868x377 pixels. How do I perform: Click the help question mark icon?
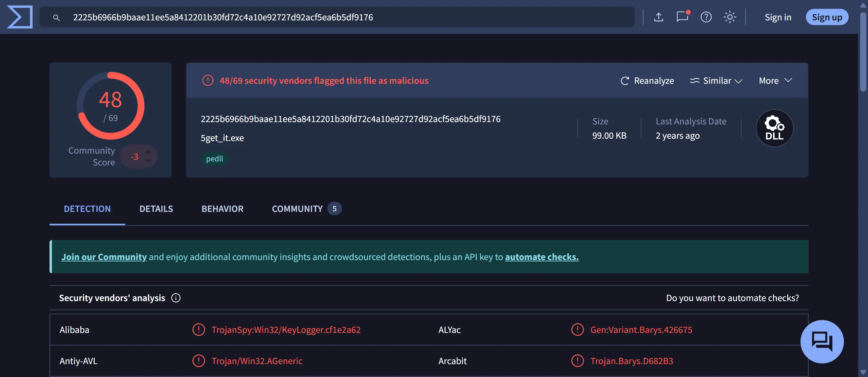706,17
